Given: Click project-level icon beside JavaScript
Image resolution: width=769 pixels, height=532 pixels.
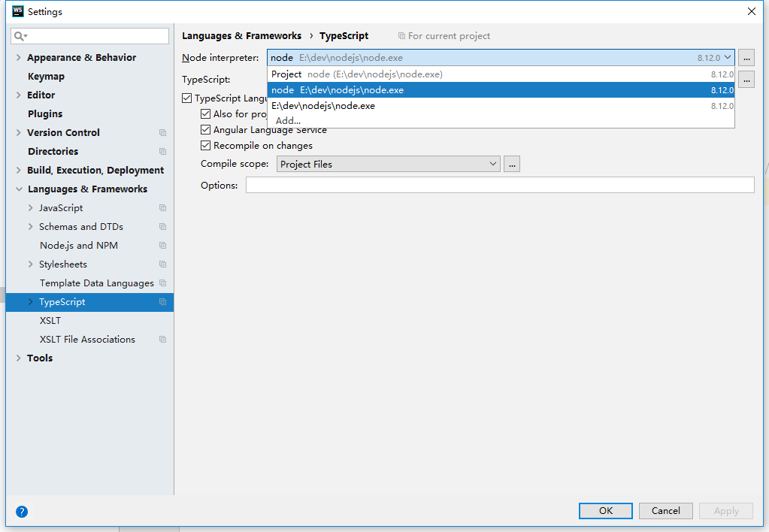Looking at the screenshot, I should pos(163,208).
